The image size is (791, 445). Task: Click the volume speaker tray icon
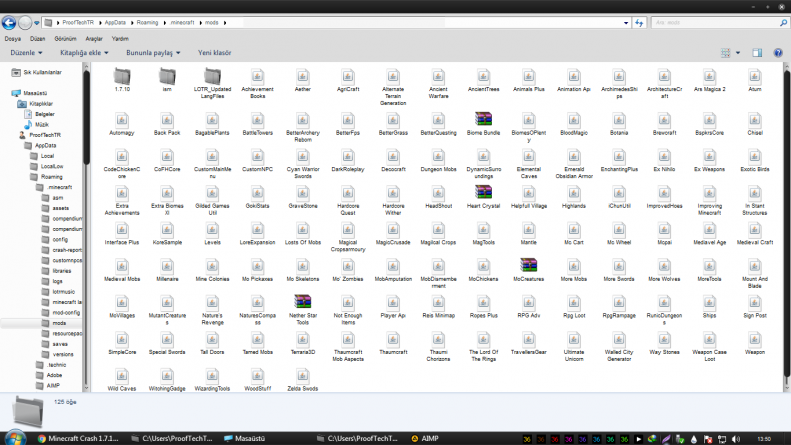[x=736, y=439]
